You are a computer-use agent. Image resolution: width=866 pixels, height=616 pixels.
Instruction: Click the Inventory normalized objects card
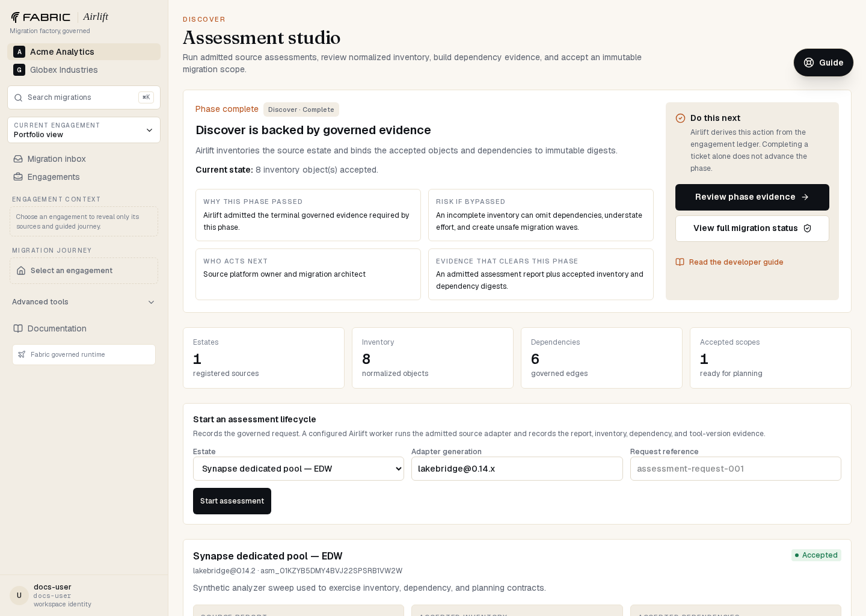pos(432,358)
